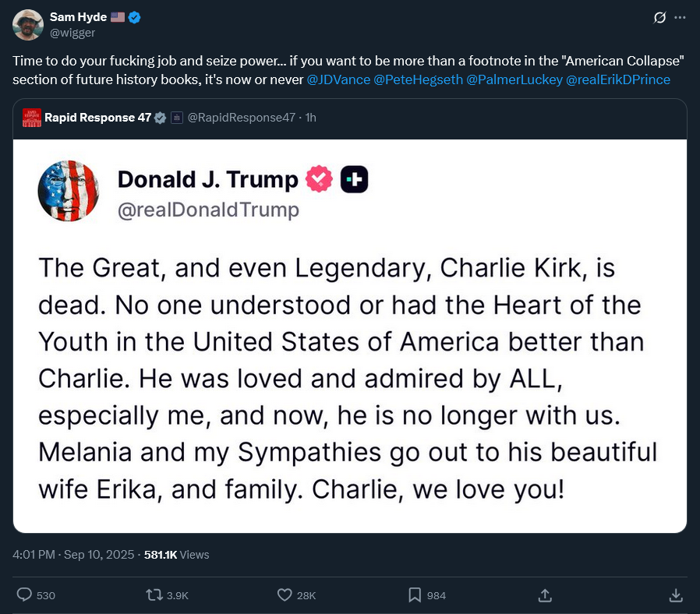The height and width of the screenshot is (614, 700).
Task: Click the affiliation badge beside Rapid Response 47
Action: 177,118
